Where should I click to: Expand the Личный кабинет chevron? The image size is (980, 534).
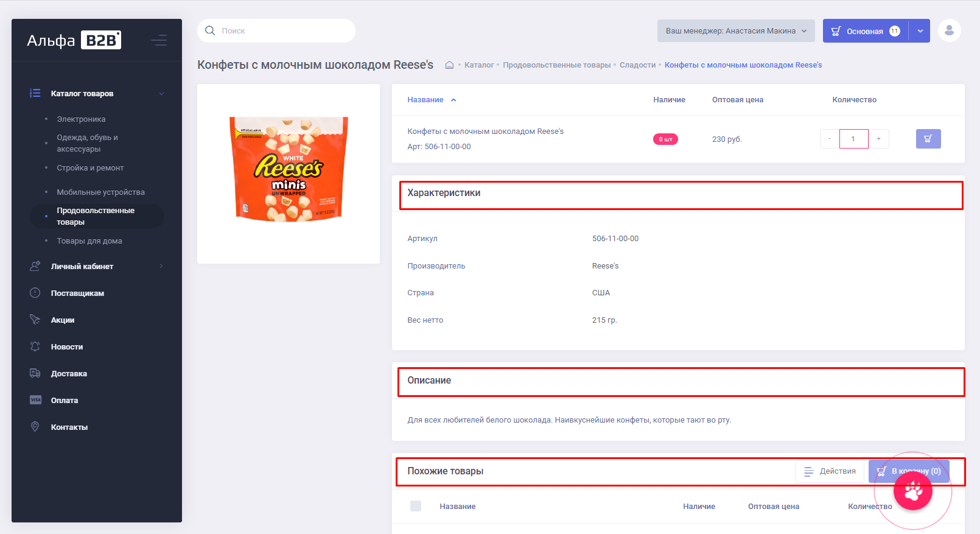[x=161, y=266]
